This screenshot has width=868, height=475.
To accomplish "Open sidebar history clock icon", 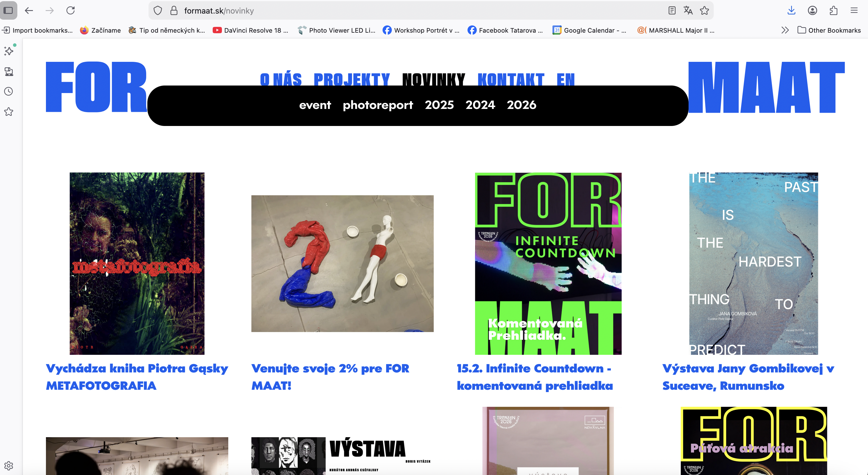I will pyautogui.click(x=9, y=91).
